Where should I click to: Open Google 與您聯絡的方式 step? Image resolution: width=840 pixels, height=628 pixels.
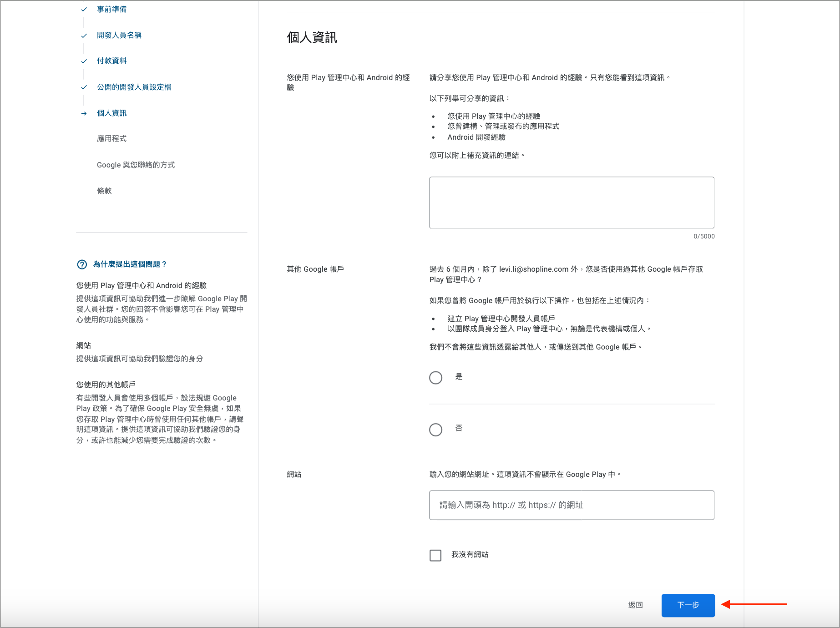136,165
